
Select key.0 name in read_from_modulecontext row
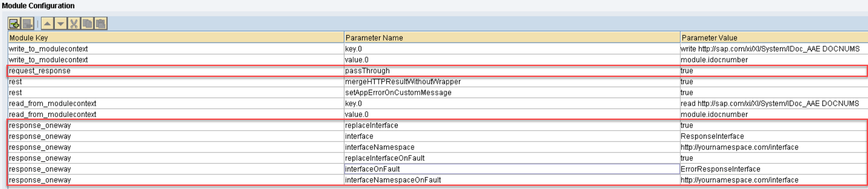pos(512,104)
